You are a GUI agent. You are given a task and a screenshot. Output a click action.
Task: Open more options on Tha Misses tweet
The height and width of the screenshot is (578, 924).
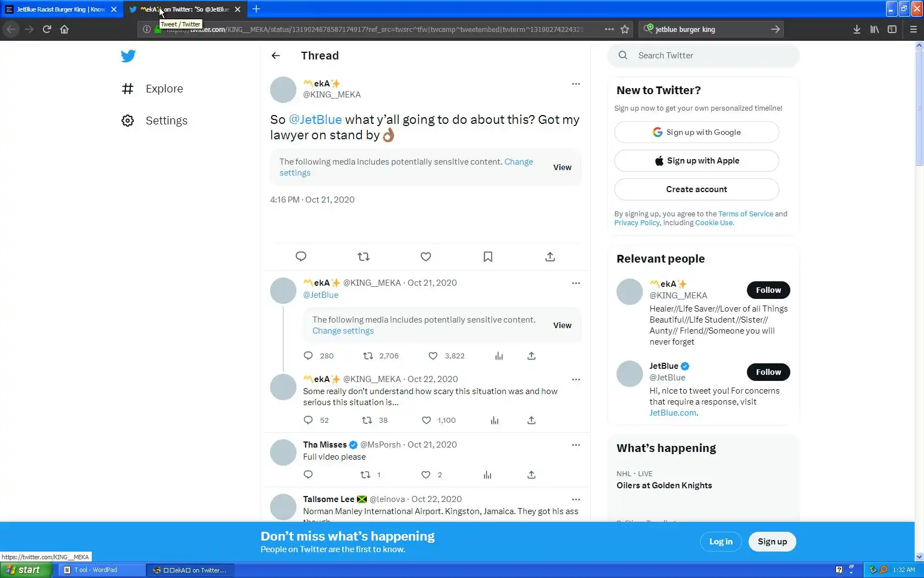576,445
